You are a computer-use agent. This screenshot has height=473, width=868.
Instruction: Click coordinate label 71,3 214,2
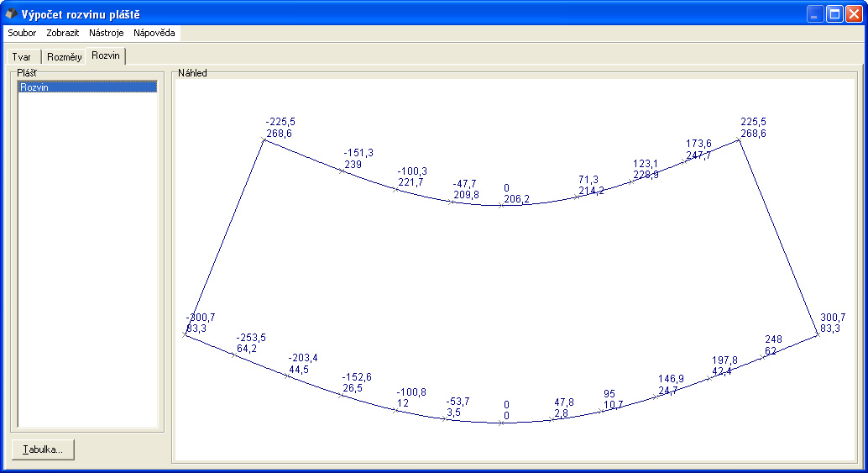pos(591,185)
